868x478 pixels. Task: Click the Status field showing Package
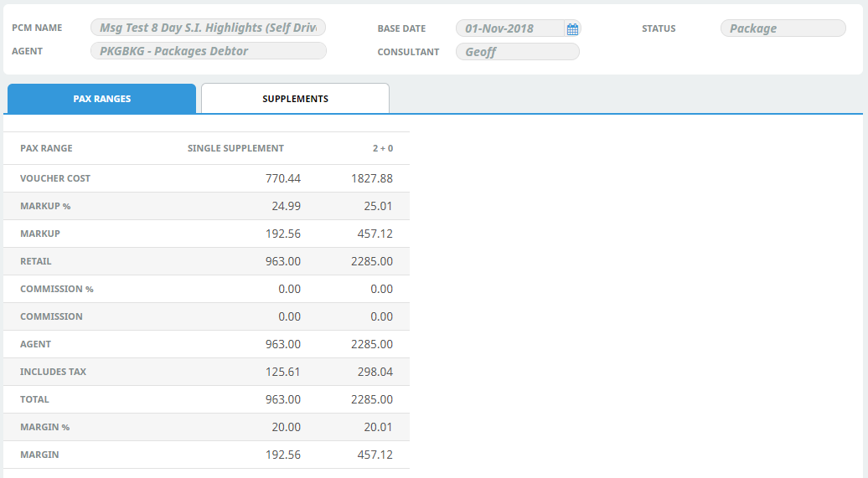tap(783, 28)
